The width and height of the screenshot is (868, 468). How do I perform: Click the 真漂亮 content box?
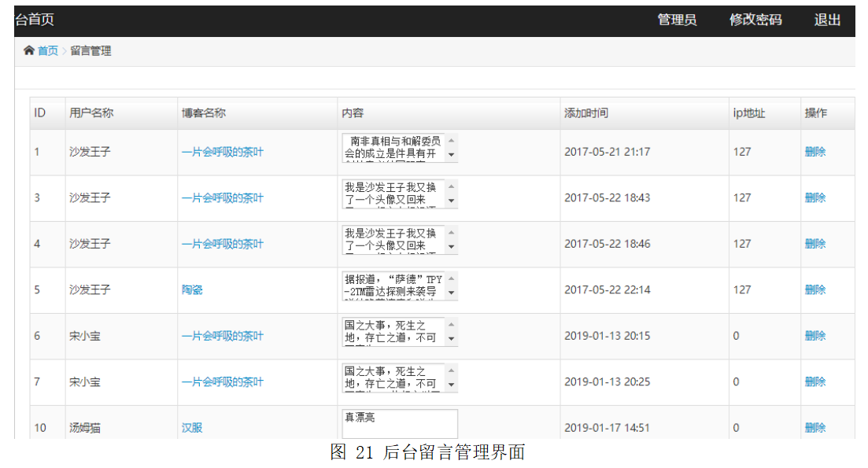pos(400,424)
